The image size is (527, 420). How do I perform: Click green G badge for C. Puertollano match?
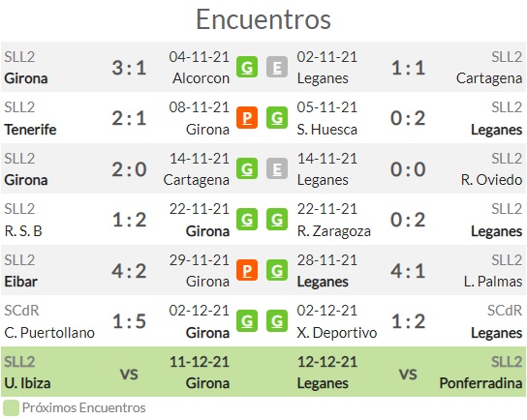coord(247,321)
